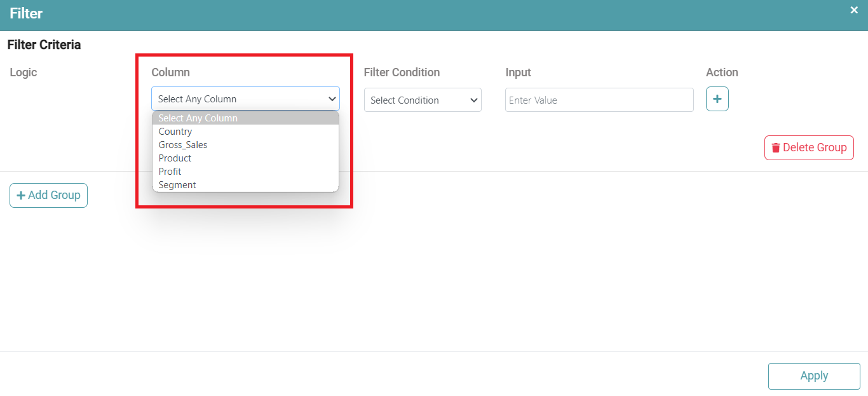Select the highlighted Select Any Column option
The width and height of the screenshot is (868, 396).
198,118
